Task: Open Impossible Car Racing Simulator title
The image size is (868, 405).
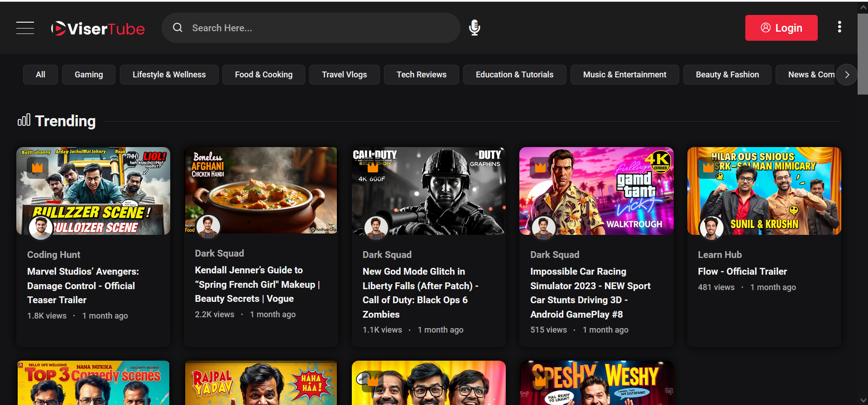Action: coord(590,293)
